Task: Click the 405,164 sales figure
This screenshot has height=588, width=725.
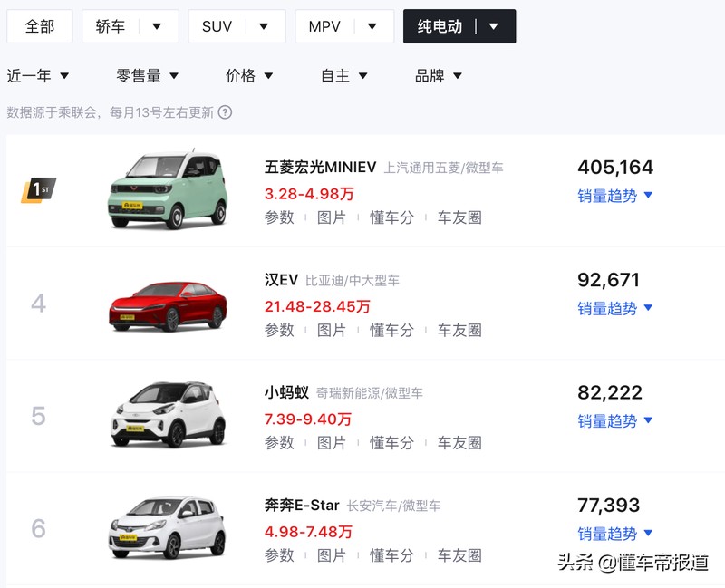Action: coord(615,168)
